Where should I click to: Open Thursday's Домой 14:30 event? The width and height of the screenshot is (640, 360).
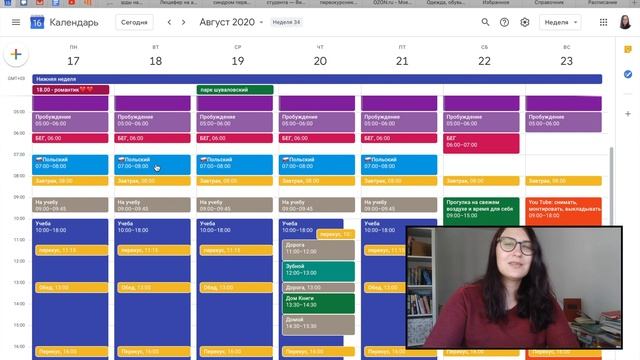pyautogui.click(x=318, y=325)
